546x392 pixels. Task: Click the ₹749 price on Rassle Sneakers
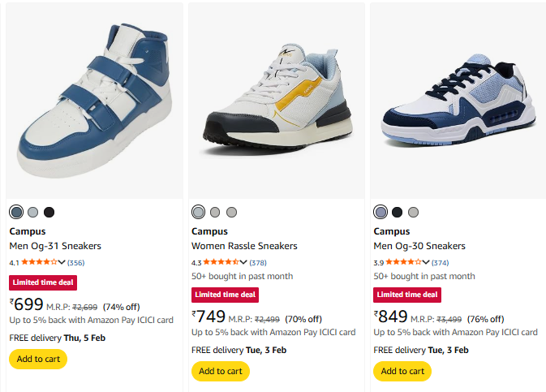click(x=209, y=316)
